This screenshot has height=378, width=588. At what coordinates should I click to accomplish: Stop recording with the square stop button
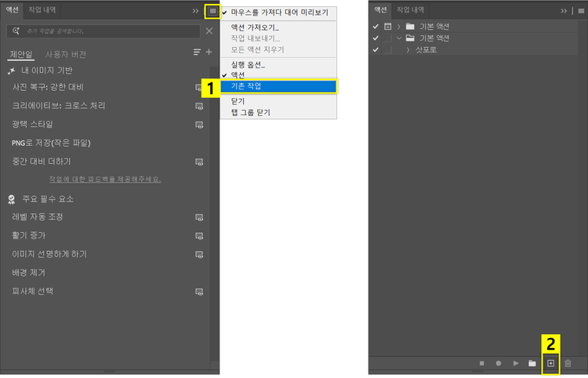point(482,363)
